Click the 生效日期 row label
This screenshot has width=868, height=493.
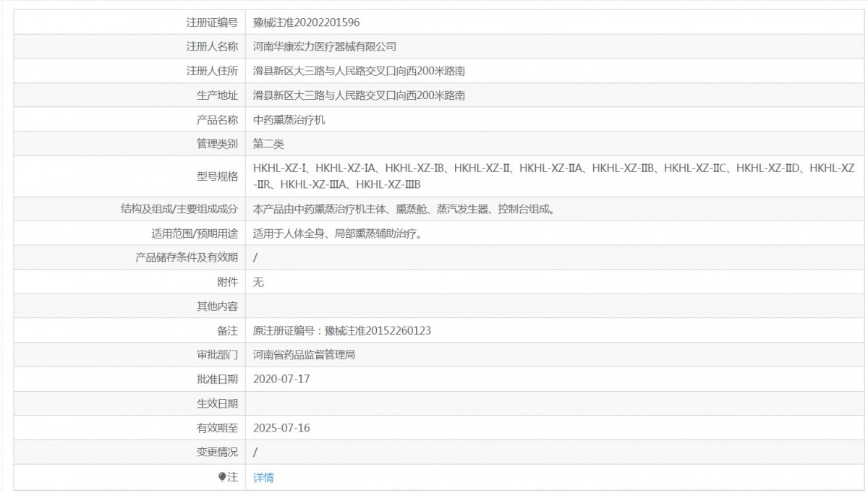pos(217,403)
